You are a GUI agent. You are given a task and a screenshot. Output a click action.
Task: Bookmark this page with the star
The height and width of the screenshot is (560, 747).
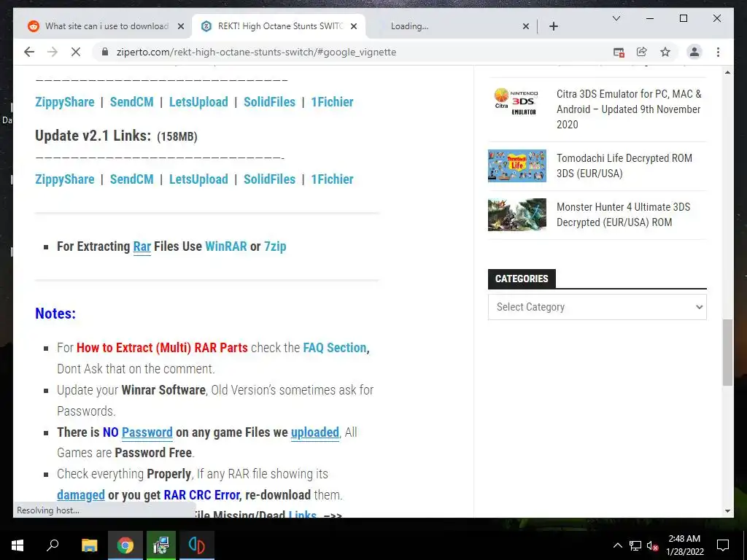click(x=665, y=52)
